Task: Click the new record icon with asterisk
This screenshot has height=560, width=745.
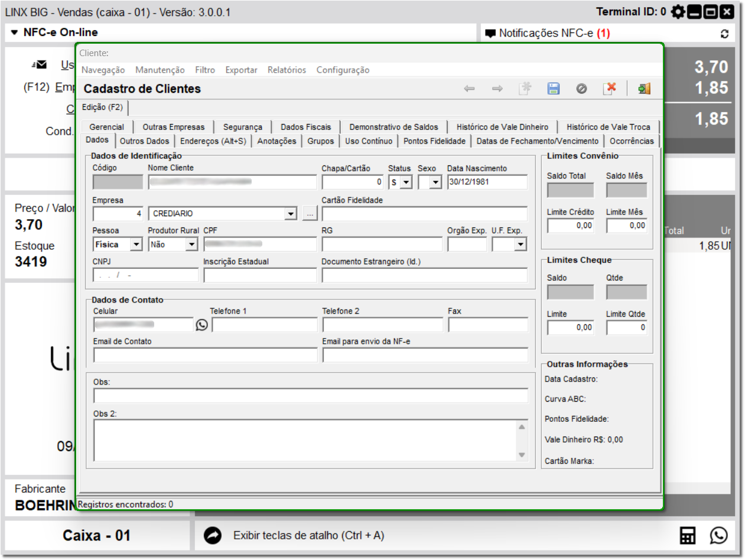Action: (x=525, y=89)
